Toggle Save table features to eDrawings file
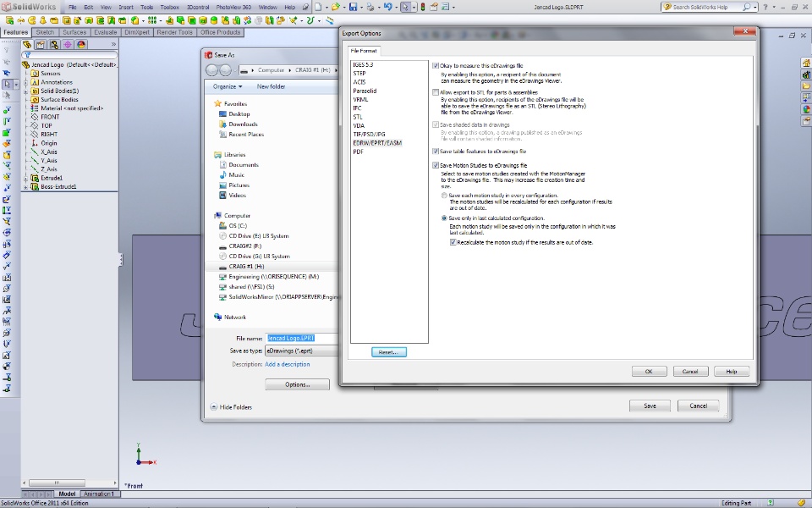The width and height of the screenshot is (812, 508). tap(436, 152)
